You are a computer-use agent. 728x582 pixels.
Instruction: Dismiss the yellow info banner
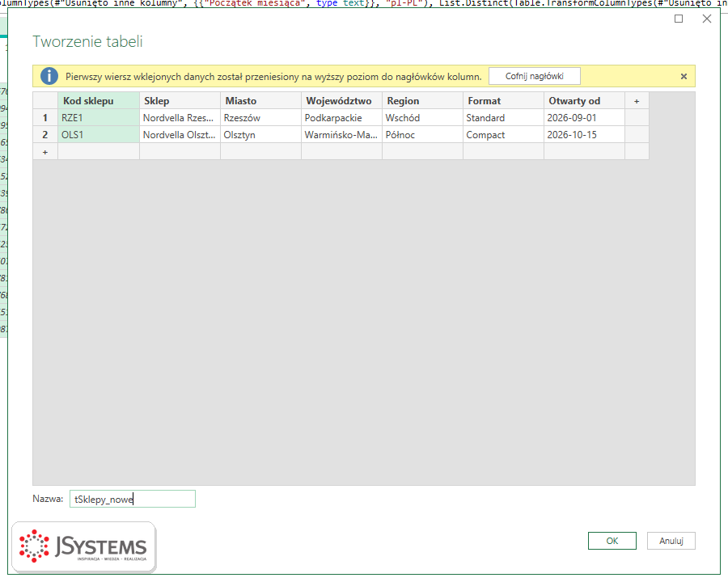tap(684, 77)
